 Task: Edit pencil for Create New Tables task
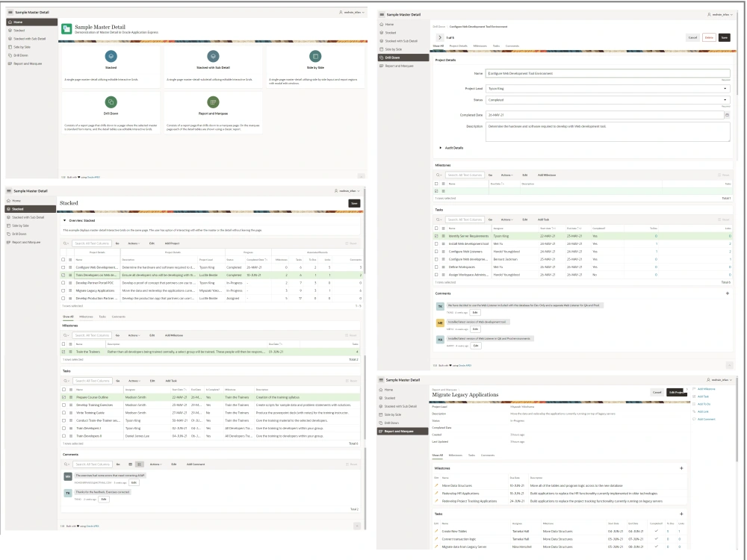[436, 531]
